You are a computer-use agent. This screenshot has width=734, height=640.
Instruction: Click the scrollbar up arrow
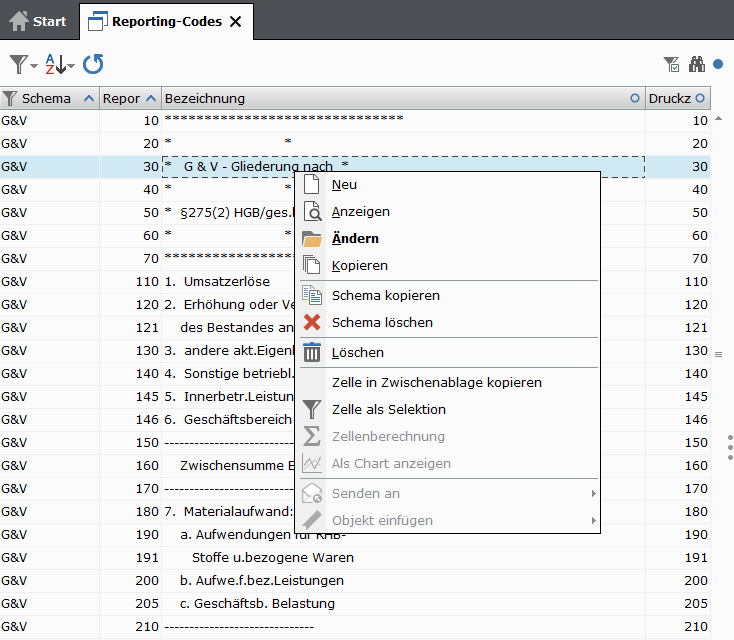719,119
